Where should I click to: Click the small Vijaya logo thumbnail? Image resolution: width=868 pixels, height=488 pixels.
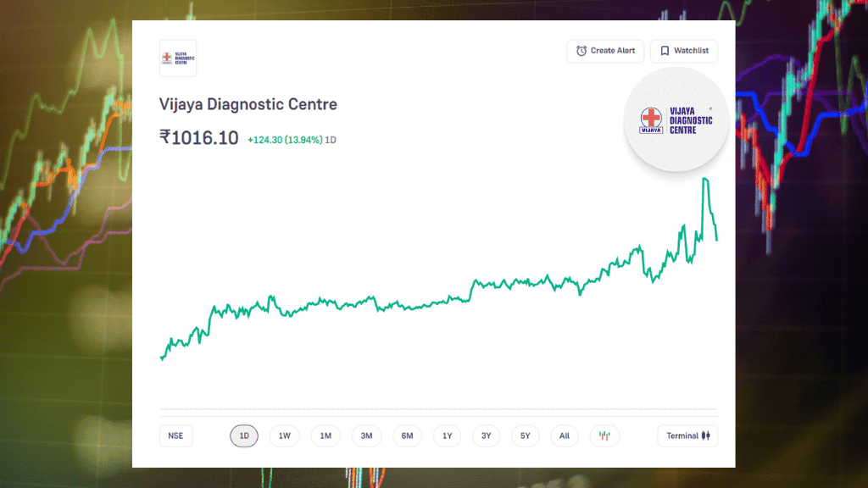click(178, 58)
